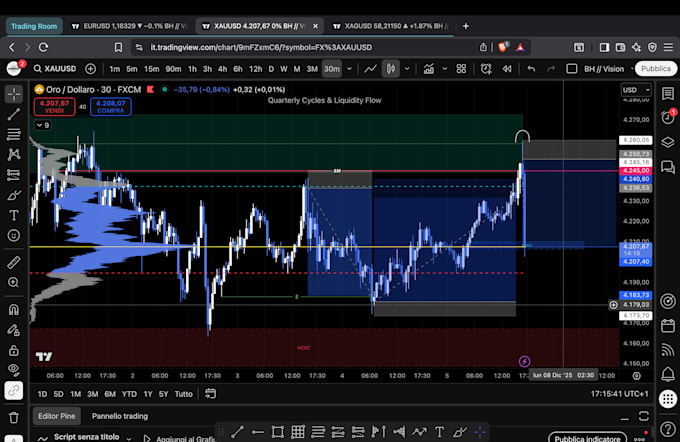Screen dimensions: 680x442
Task: Click the VENDI sell price button
Action: (x=55, y=107)
